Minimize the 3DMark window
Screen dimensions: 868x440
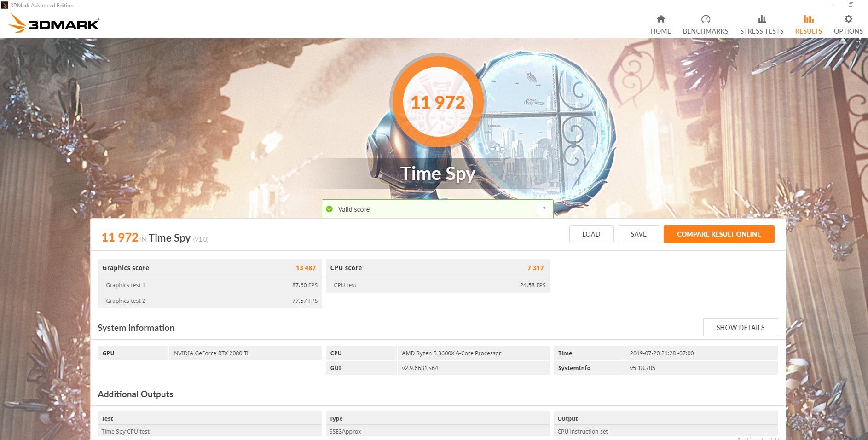pos(830,5)
